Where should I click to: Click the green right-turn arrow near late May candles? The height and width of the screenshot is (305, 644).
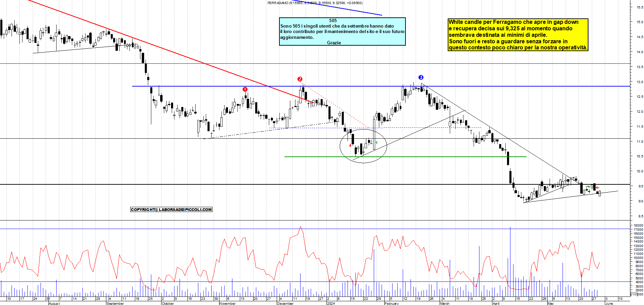click(x=588, y=187)
